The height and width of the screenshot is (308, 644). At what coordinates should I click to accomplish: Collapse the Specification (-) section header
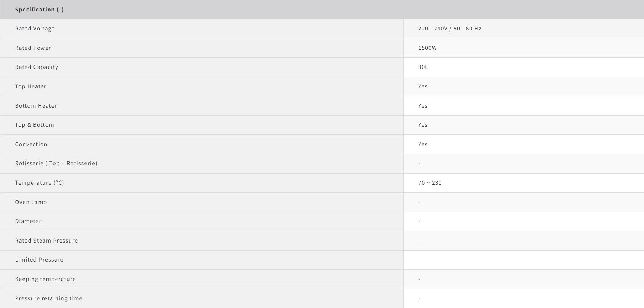click(39, 10)
